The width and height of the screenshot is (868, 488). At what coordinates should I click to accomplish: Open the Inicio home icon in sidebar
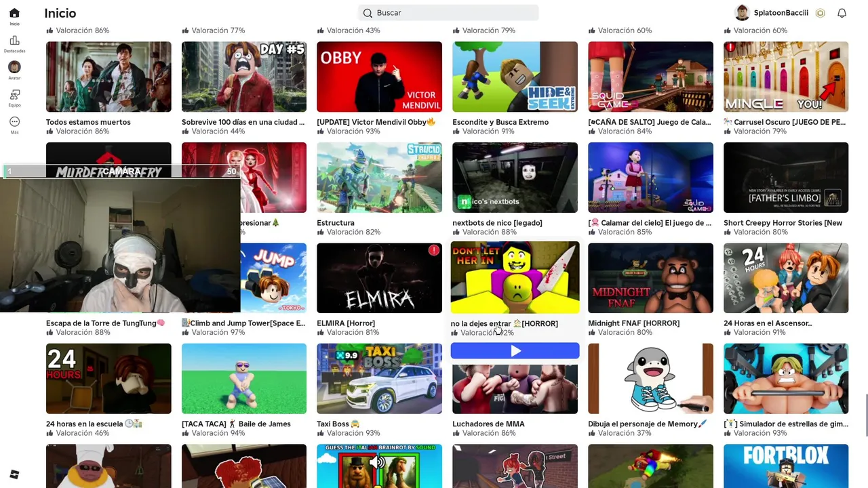14,13
